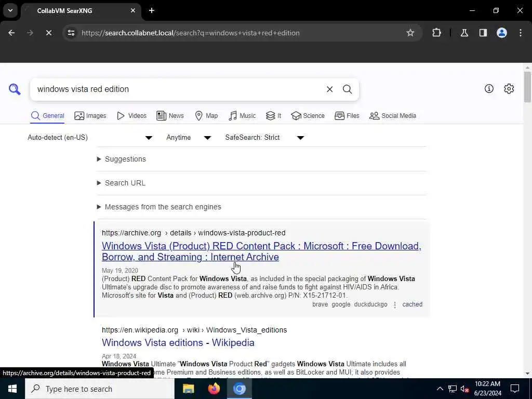The image size is (532, 399).
Task: Open Windows notification center
Action: [515, 389]
